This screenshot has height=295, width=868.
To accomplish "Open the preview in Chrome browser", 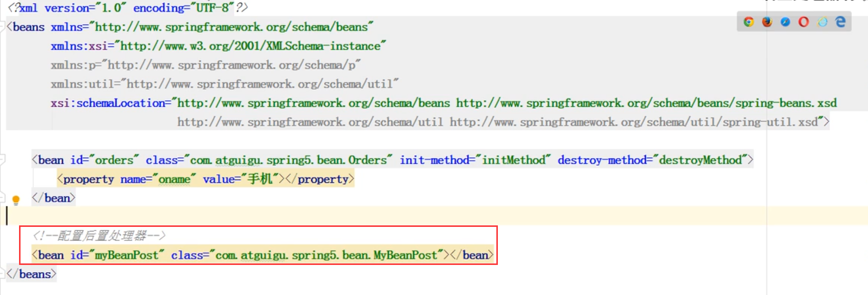I will [x=749, y=22].
